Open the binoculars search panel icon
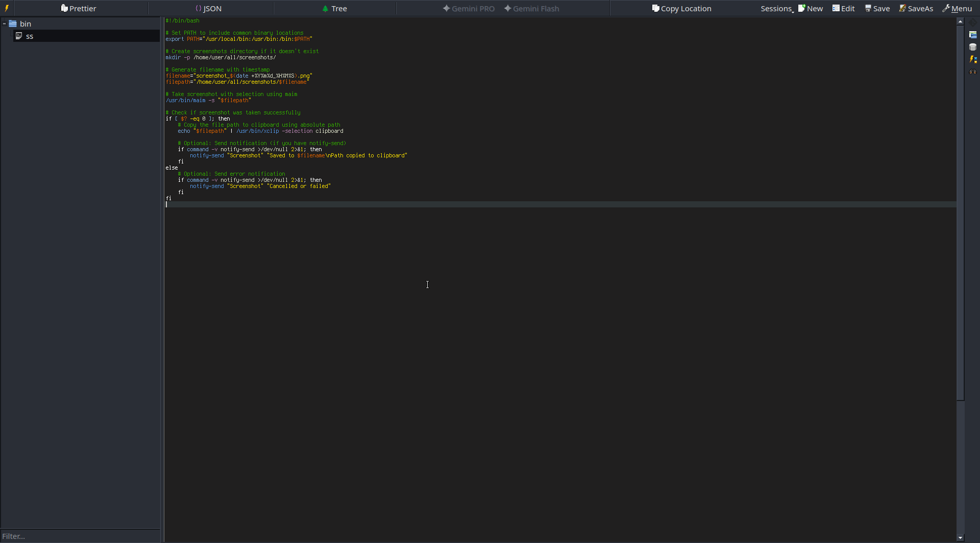Screen dimensions: 980x543 973,72
